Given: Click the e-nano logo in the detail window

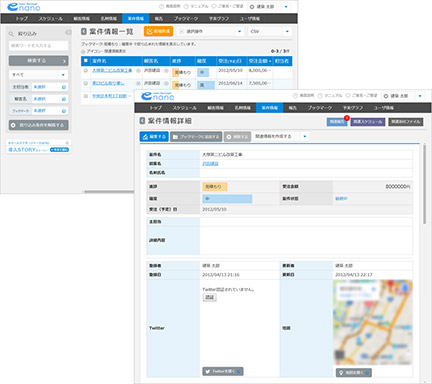Looking at the screenshot, I should tap(158, 96).
